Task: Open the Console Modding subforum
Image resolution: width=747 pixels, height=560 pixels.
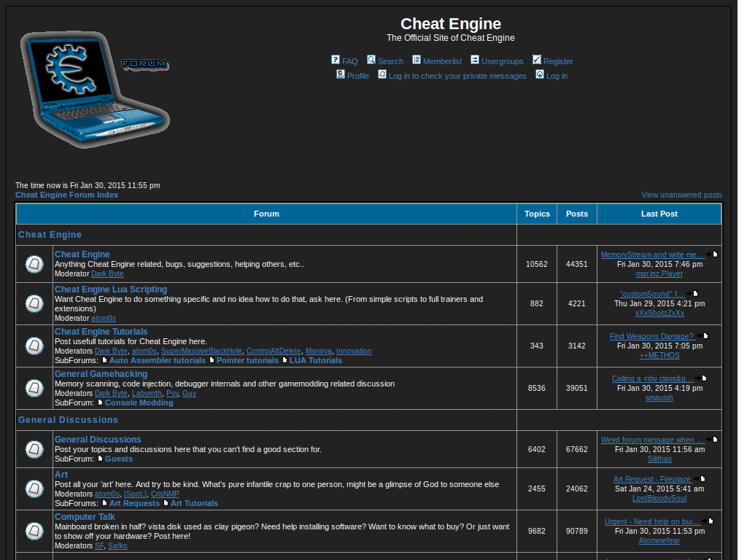Action: [x=139, y=402]
